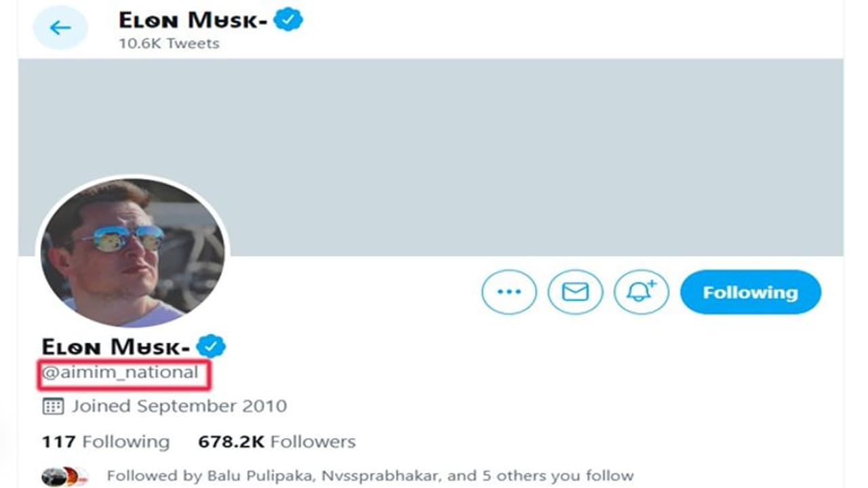Click the verified badge below the profile photo
Image resolution: width=868 pixels, height=488 pixels.
tap(212, 346)
